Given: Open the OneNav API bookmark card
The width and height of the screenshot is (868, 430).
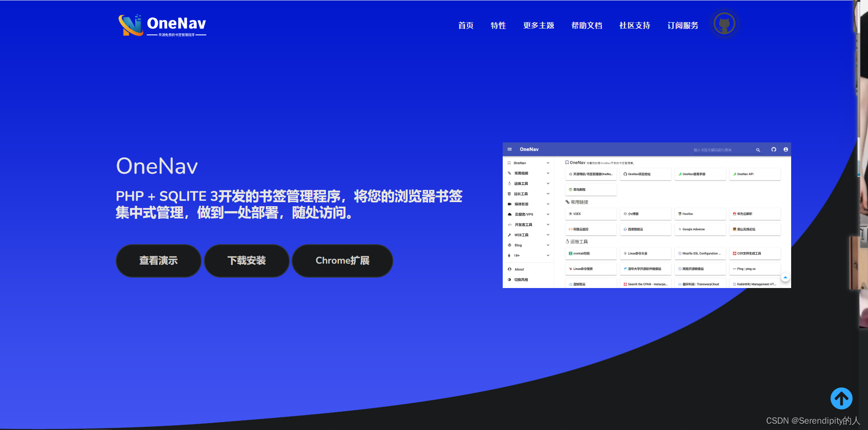Looking at the screenshot, I should coord(755,174).
